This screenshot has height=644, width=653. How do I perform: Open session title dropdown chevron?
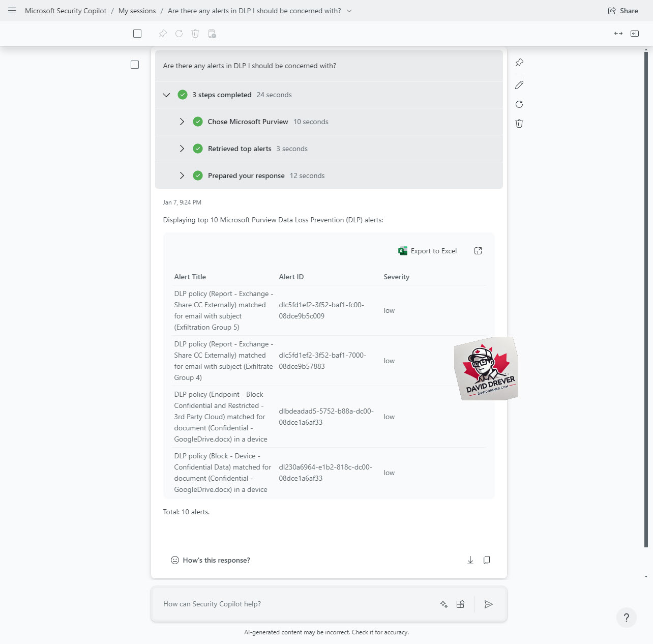349,11
